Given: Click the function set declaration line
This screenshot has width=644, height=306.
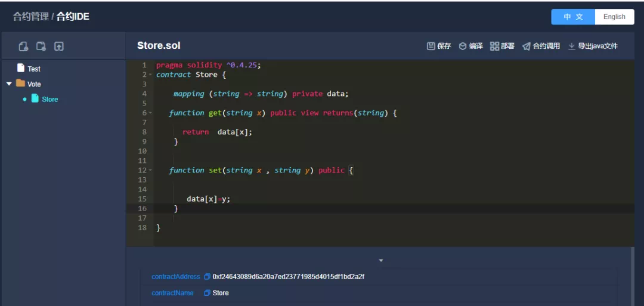Looking at the screenshot, I should 261,170.
